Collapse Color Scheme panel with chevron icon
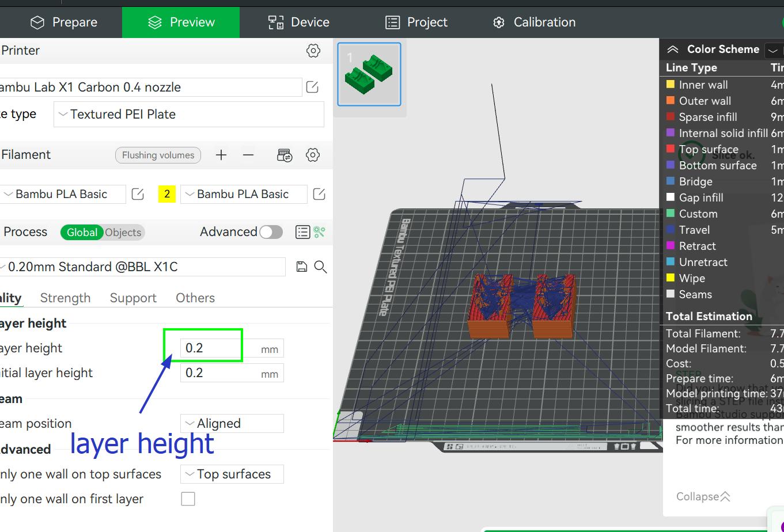Image resolution: width=784 pixels, height=532 pixels. pos(672,50)
